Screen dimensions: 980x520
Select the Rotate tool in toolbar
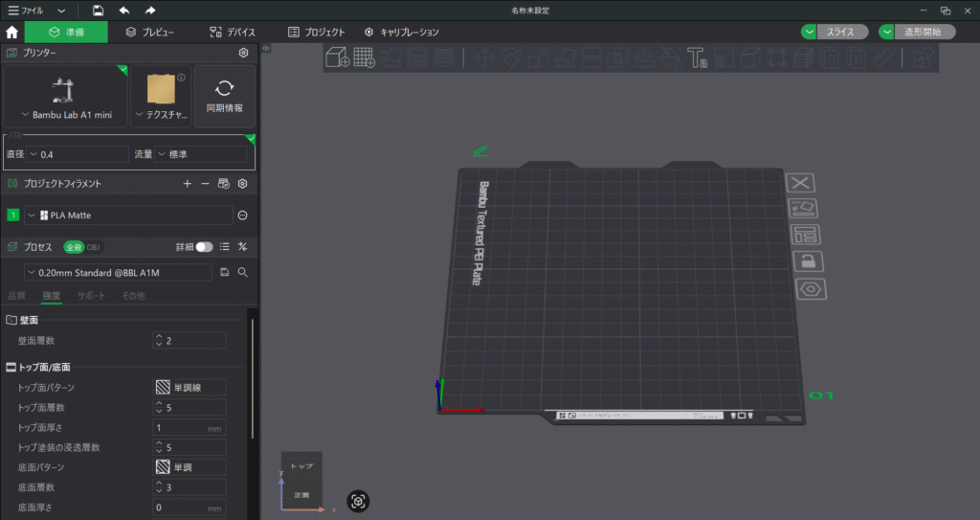click(x=511, y=57)
